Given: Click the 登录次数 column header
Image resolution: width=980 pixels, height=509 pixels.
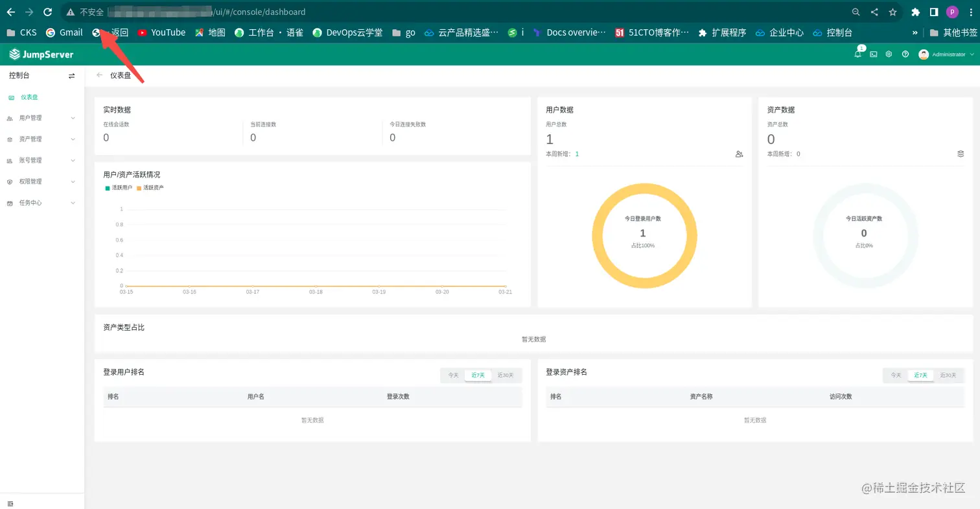Looking at the screenshot, I should tap(398, 397).
